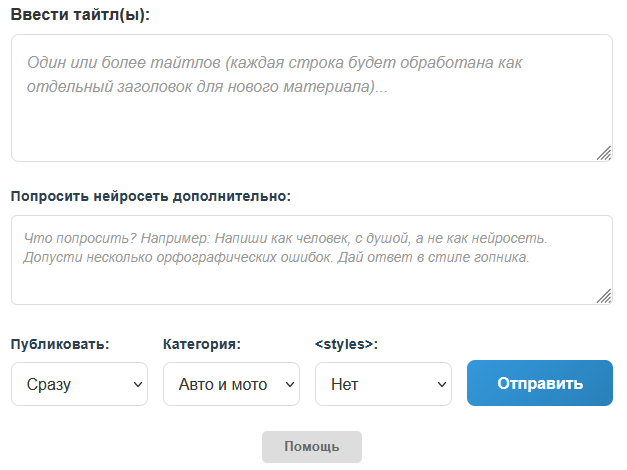The height and width of the screenshot is (470, 627).
Task: Expand the 'Категория' dropdown showing Авто и мото
Action: point(231,384)
